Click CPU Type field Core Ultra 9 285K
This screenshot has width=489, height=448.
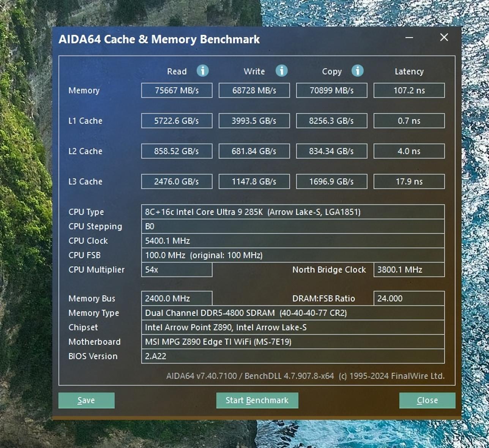point(293,212)
